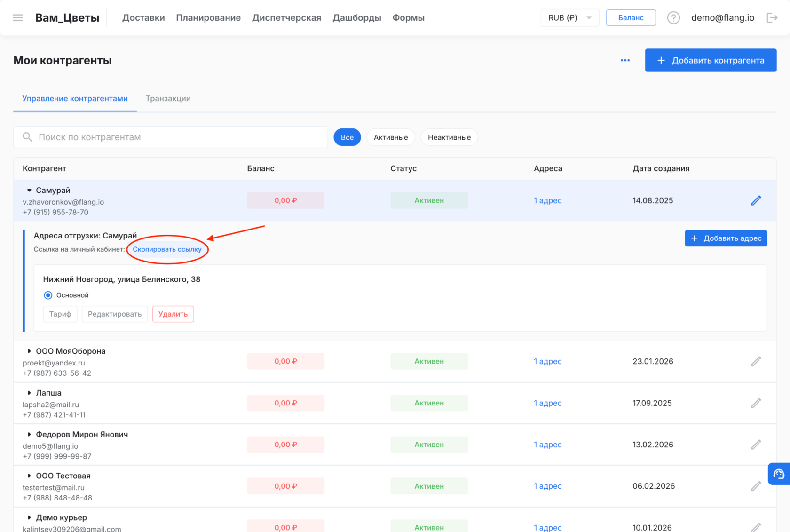Viewport: 790px width, 532px height.
Task: Edit Самурай contractor with pencil icon
Action: [x=756, y=200]
